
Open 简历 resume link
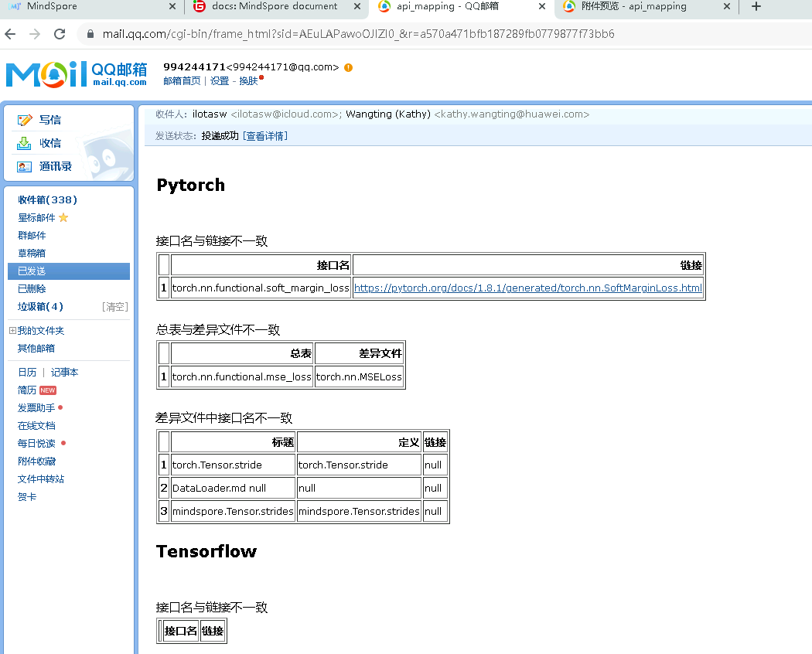pos(27,390)
